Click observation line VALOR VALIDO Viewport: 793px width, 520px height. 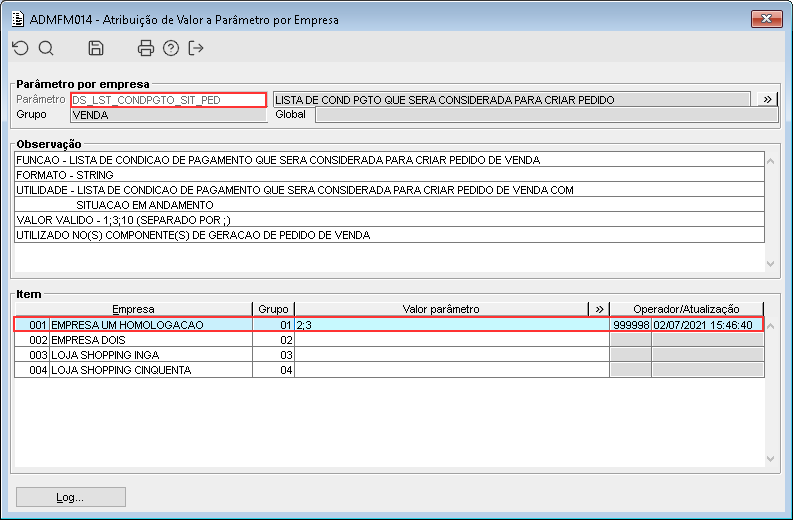(x=389, y=220)
